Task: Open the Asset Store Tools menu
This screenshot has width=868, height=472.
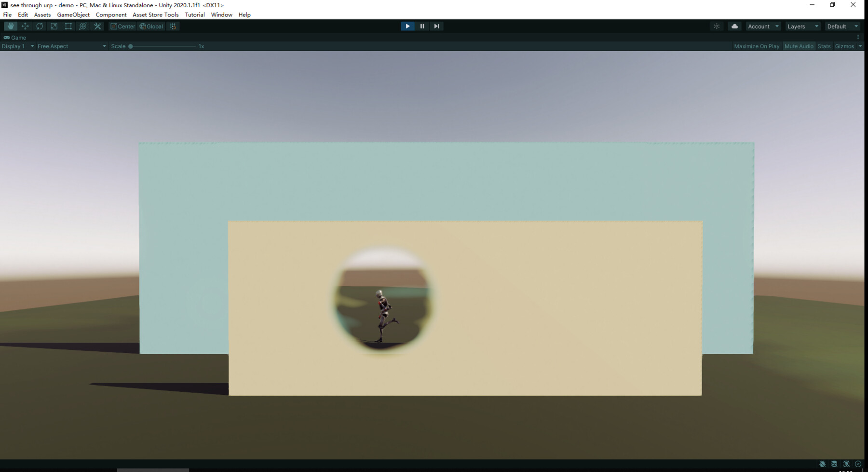Action: pos(155,14)
